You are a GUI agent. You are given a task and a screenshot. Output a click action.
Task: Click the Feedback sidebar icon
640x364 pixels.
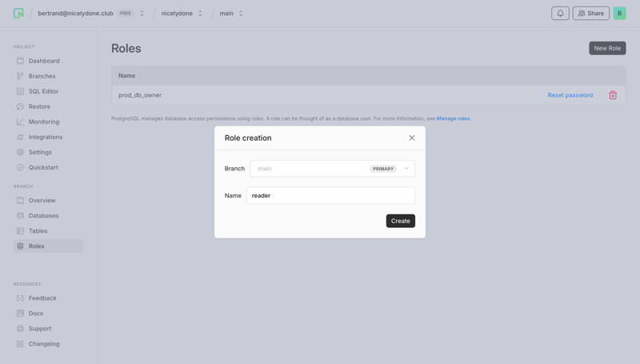click(x=20, y=298)
